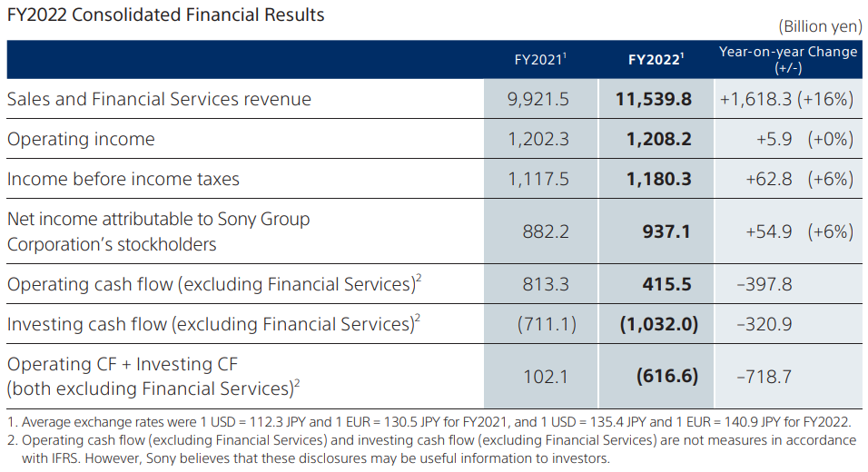Select the Income before income taxes label
868x472 pixels.
(123, 179)
